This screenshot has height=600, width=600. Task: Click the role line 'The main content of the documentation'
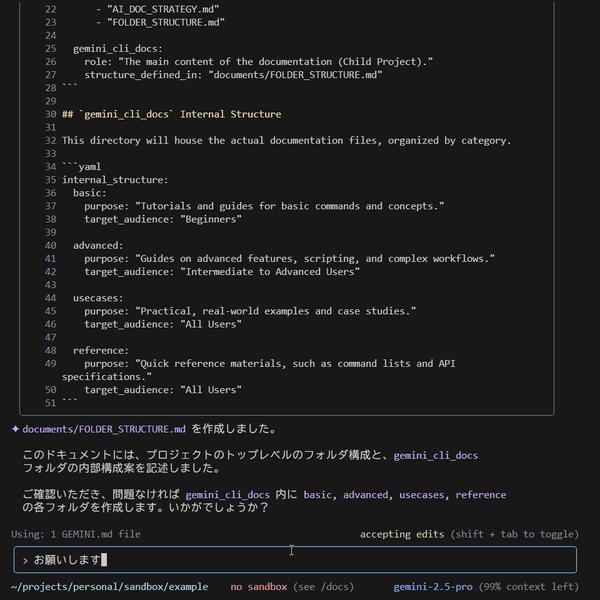tap(259, 62)
